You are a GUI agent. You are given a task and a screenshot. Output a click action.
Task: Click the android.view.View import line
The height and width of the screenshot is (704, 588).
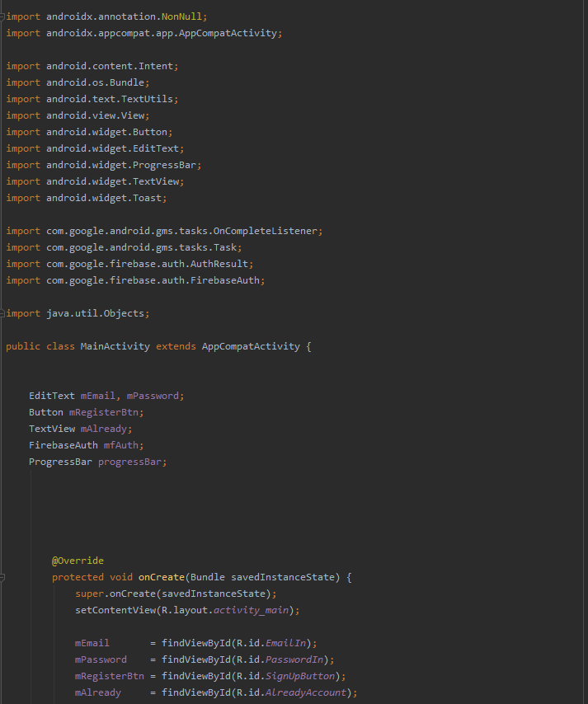[78, 115]
